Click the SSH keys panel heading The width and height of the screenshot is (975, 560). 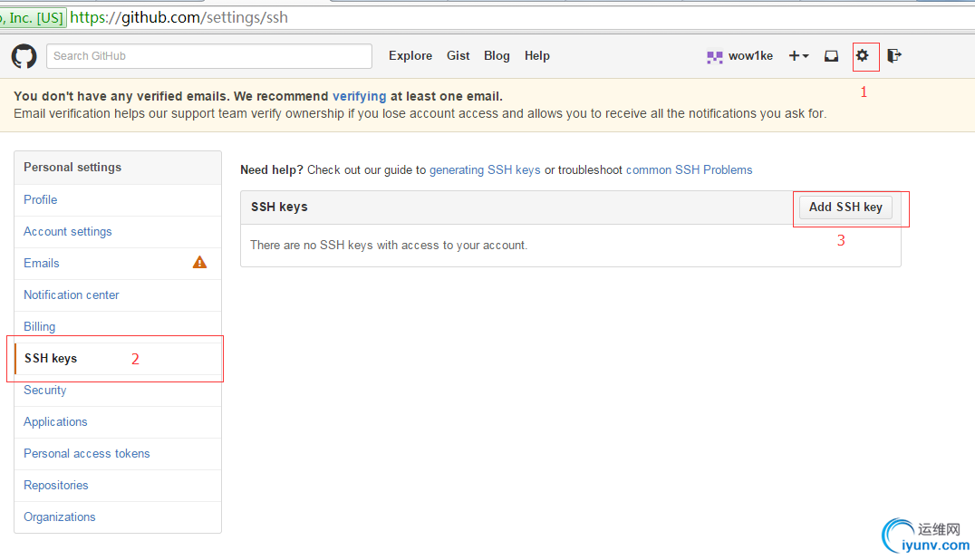[x=279, y=207]
